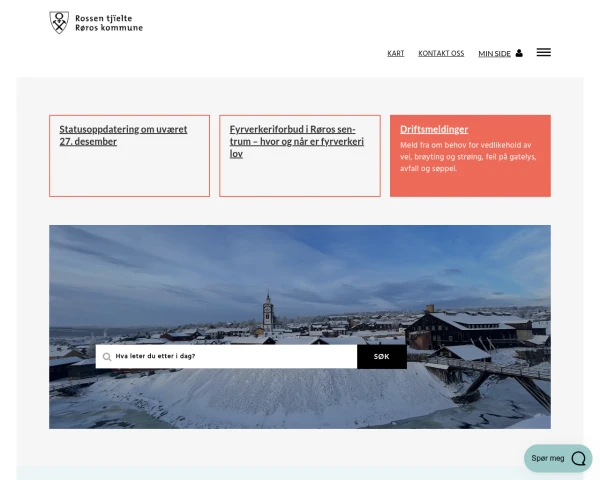Focus the 'Hva leter du etter i dag?' search field

click(x=226, y=357)
